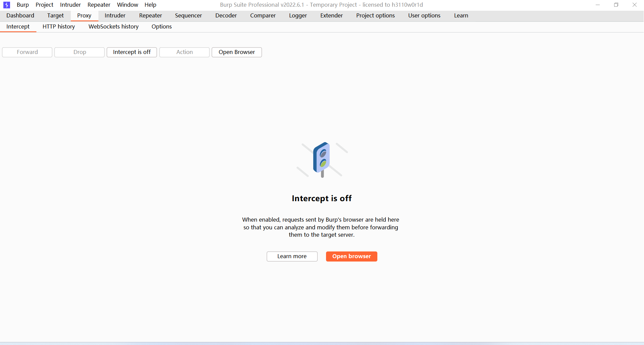The width and height of the screenshot is (644, 345).
Task: Go to the Repeater tool tab
Action: [151, 15]
